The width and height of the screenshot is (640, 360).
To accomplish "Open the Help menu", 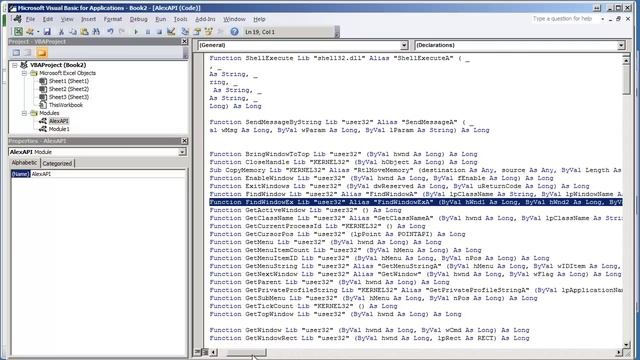I will (x=259, y=19).
